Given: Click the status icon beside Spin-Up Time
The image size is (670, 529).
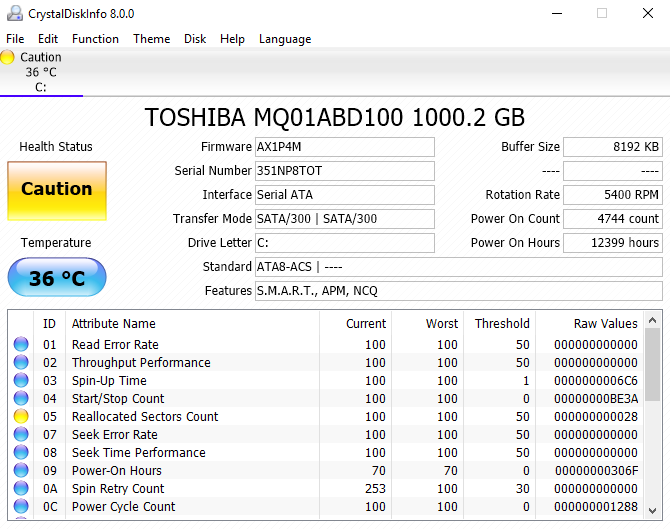Looking at the screenshot, I should [x=21, y=380].
